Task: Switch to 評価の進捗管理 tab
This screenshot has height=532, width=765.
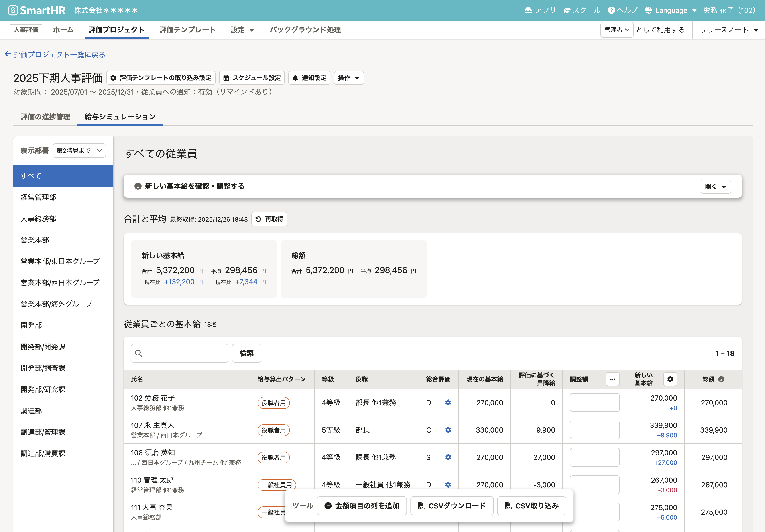Action: point(45,117)
